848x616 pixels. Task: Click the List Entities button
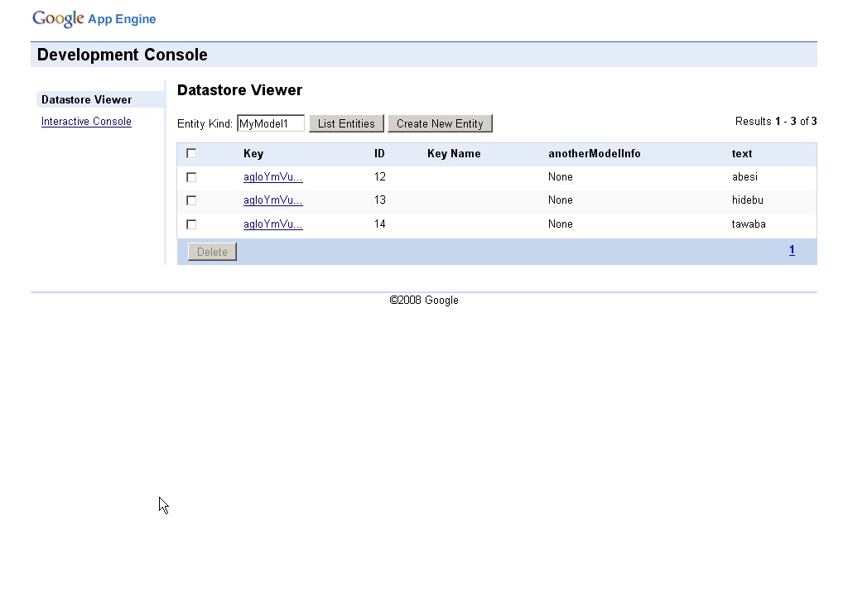click(346, 123)
